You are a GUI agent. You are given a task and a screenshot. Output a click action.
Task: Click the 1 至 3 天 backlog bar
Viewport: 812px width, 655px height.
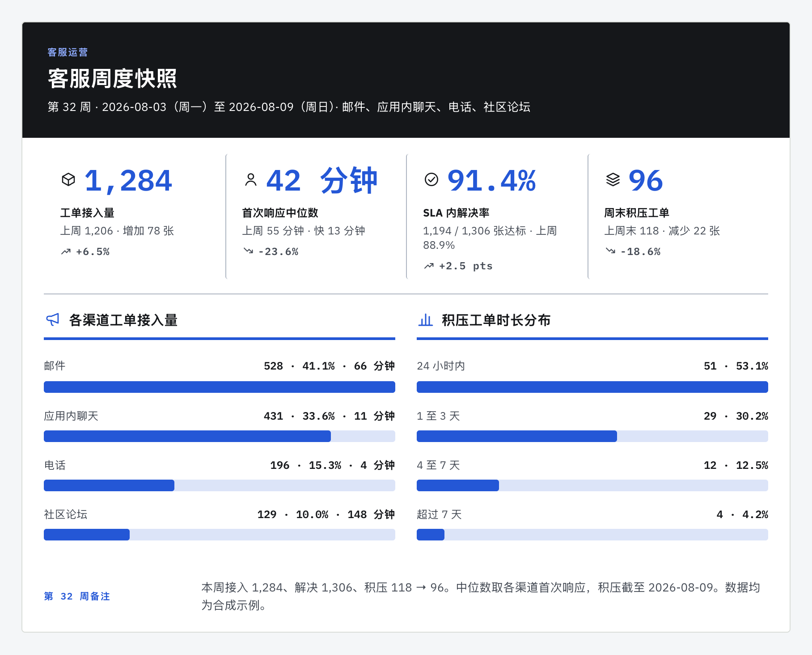tap(592, 436)
